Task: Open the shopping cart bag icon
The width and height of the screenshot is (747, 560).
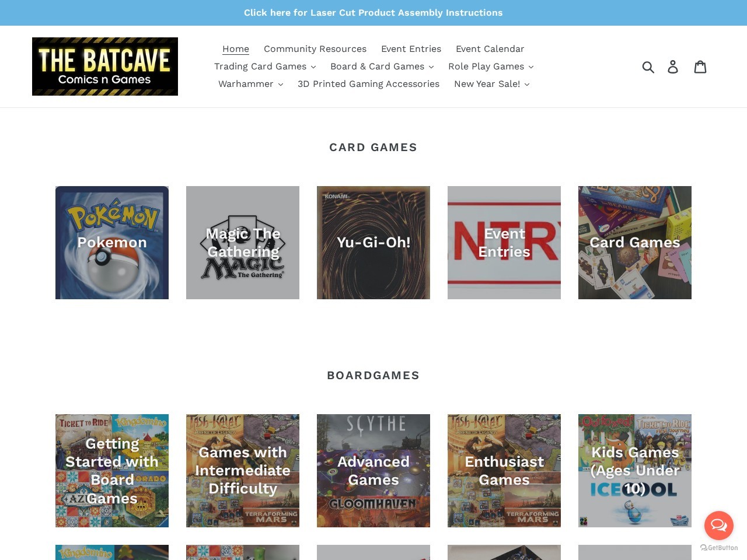Action: (701, 66)
